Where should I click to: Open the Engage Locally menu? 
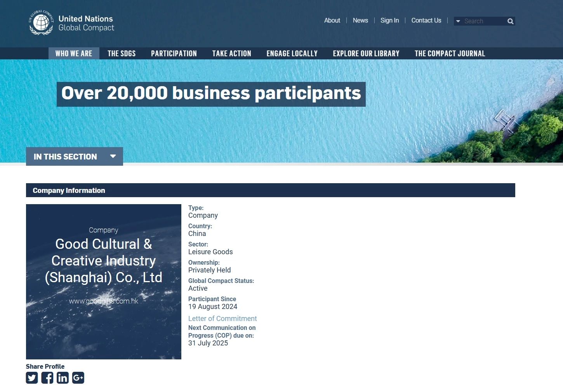point(292,54)
